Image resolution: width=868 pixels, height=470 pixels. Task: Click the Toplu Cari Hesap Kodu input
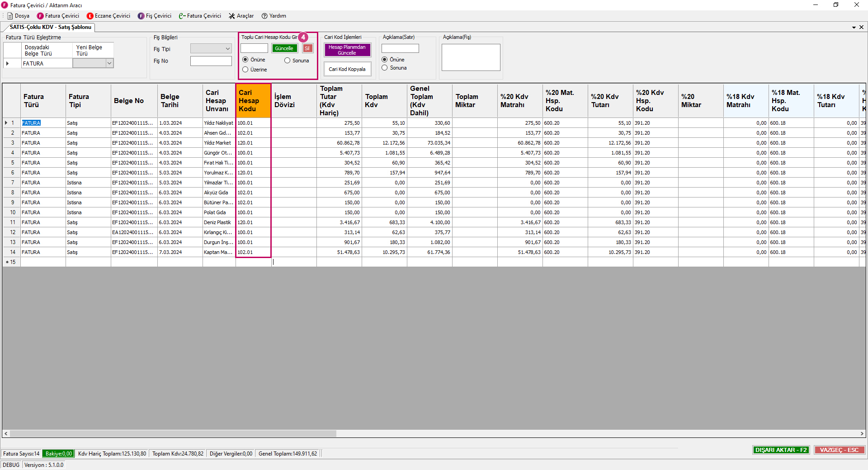coord(254,48)
